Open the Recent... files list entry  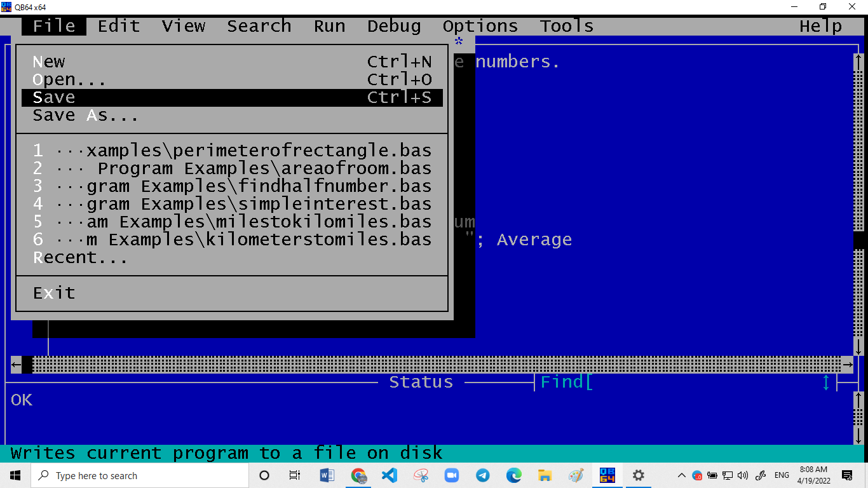coord(232,257)
